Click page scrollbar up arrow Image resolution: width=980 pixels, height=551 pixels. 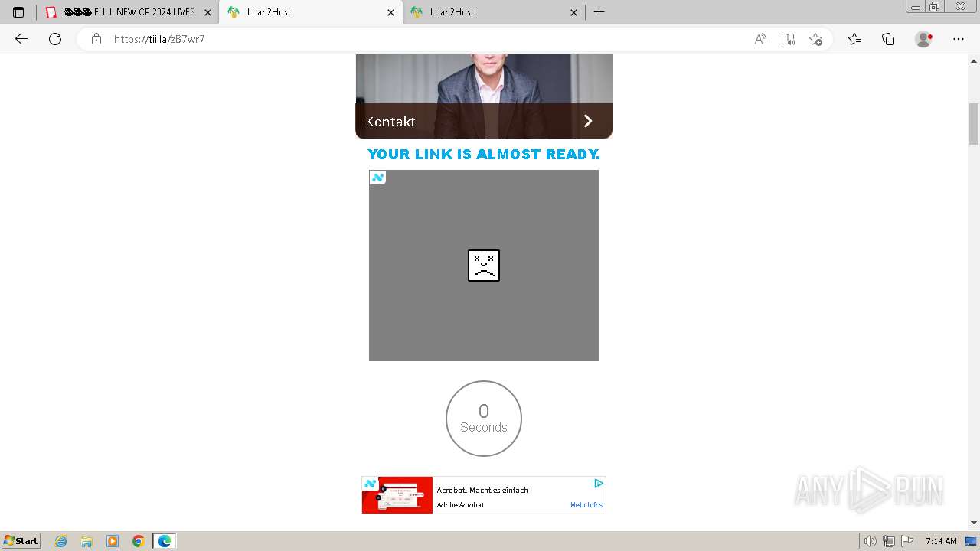coord(974,60)
